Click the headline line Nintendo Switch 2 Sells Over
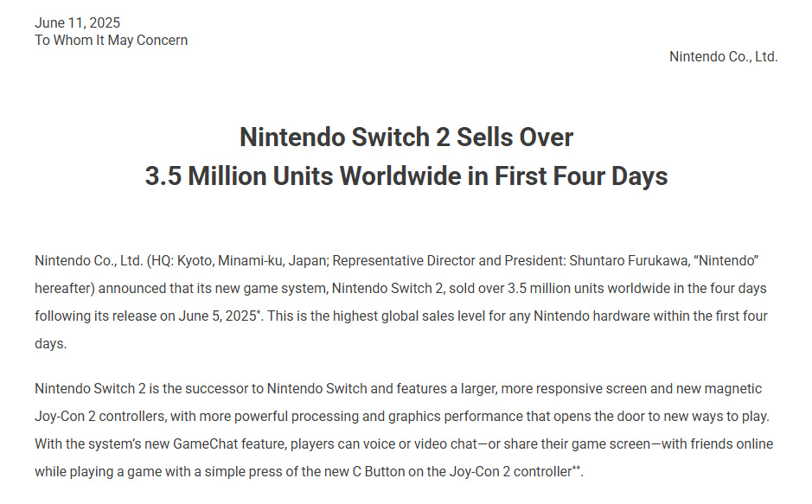This screenshot has height=504, width=812. [406, 137]
